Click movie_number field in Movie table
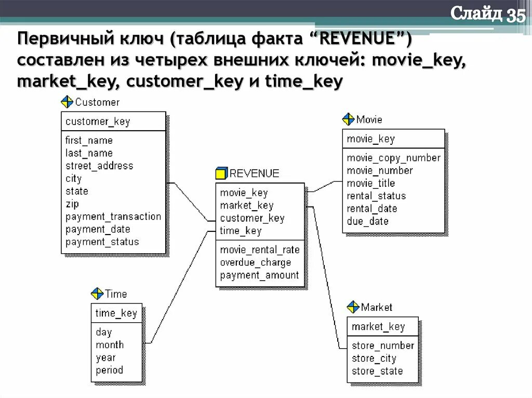The width and height of the screenshot is (532, 398). pos(380,171)
